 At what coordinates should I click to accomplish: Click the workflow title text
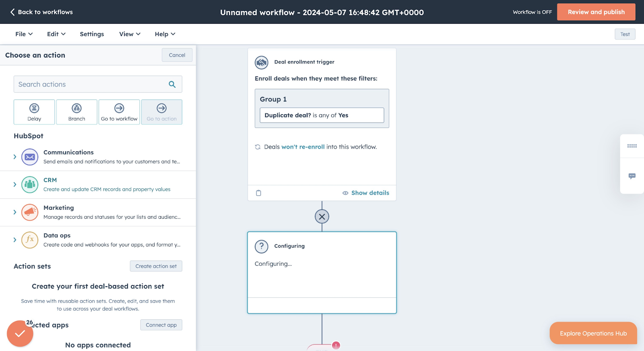(x=322, y=12)
